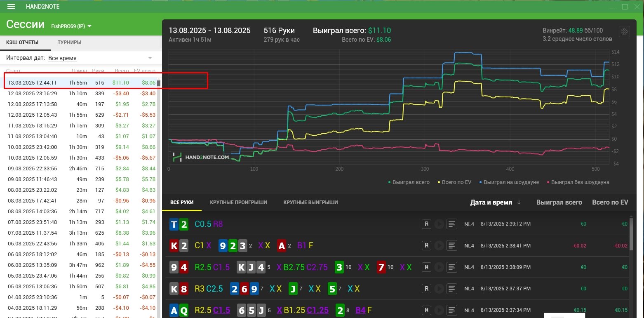This screenshot has height=318, width=644.
Task: Select the session 06.08.2025 22:43:56
Action: click(x=81, y=243)
